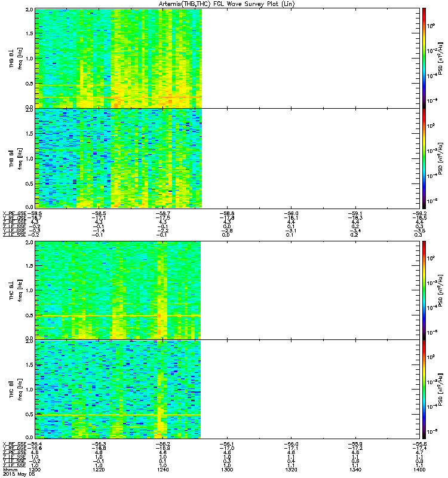Click the color bar beside the THB B-parallel panel
This screenshot has height=478, width=448.
tap(424, 158)
